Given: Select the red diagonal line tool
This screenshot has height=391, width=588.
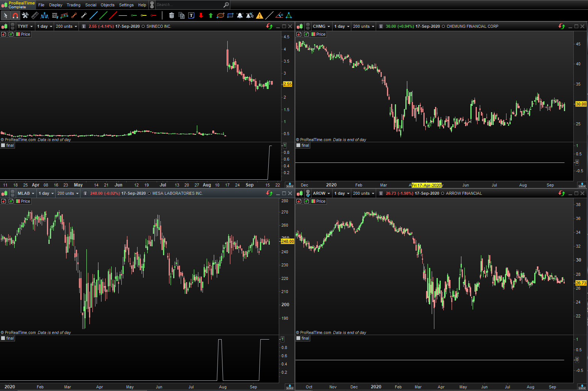Looking at the screenshot, I should pos(113,15).
